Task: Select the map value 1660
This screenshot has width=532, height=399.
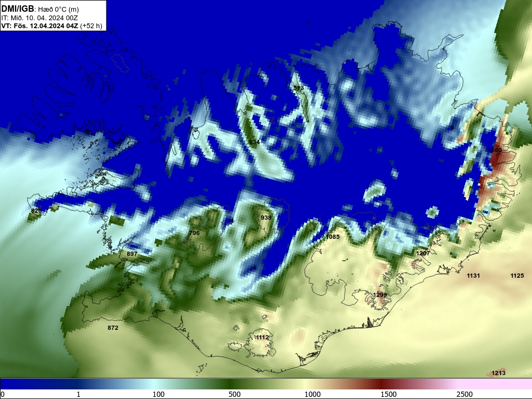Action: tap(495, 150)
